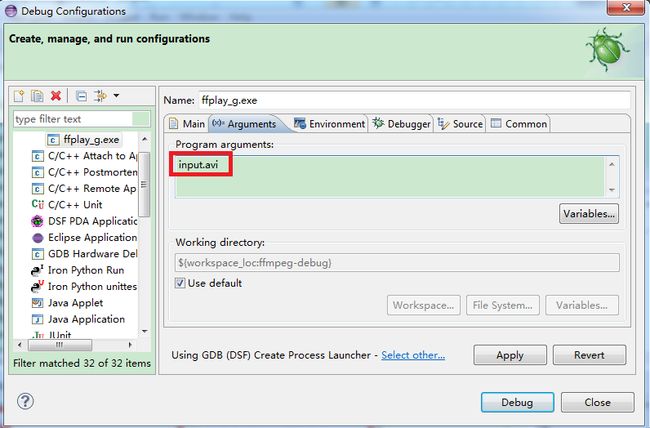Click configuration tree scroll up arrow
This screenshot has width=650, height=428.
pos(144,139)
